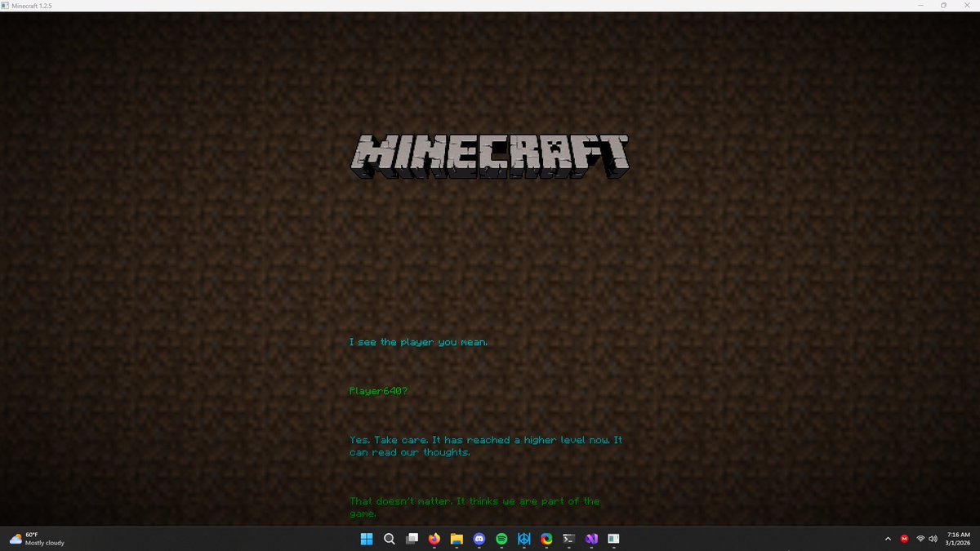Screen dimensions: 980x551
Task: Switch to Firefox on the taskbar
Action: (x=434, y=539)
